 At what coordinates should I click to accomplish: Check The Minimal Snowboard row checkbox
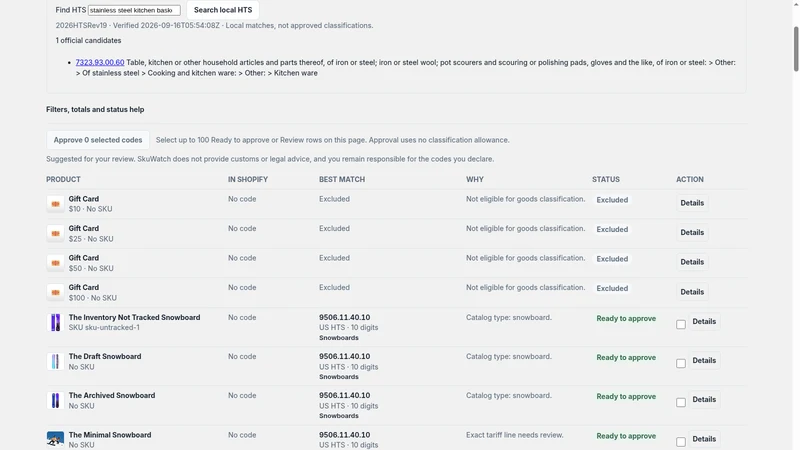click(x=681, y=442)
